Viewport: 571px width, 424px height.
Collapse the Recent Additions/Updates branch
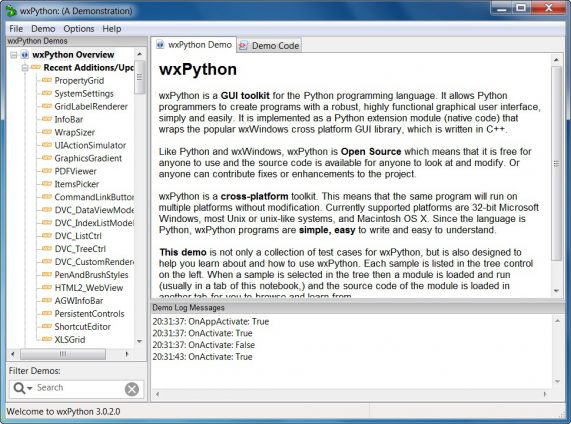(x=25, y=68)
